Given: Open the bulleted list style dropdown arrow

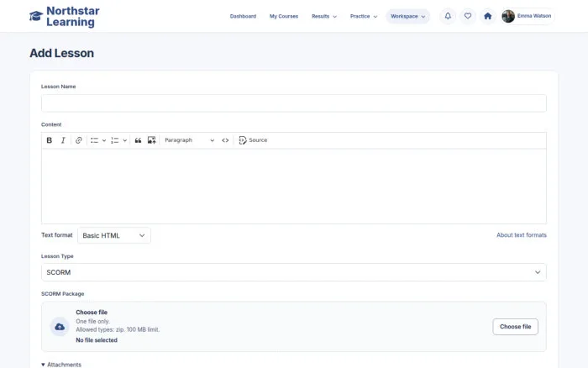Looking at the screenshot, I should click(x=104, y=140).
